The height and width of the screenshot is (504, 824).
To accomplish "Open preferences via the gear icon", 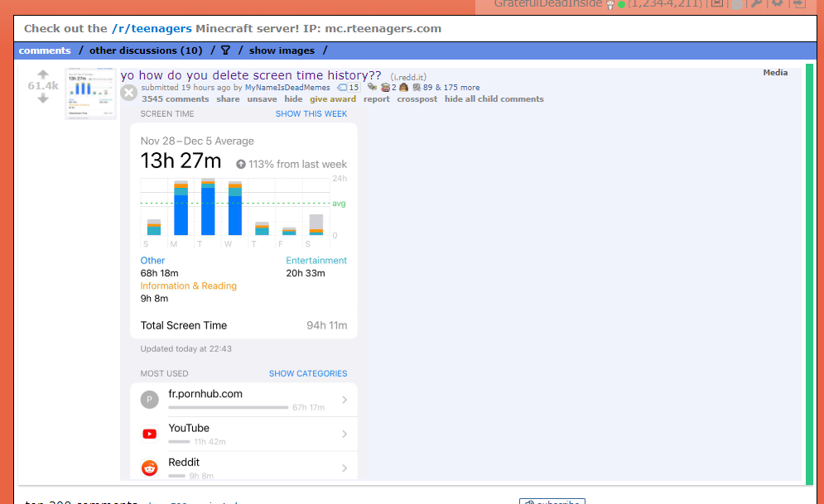I will point(778,3).
